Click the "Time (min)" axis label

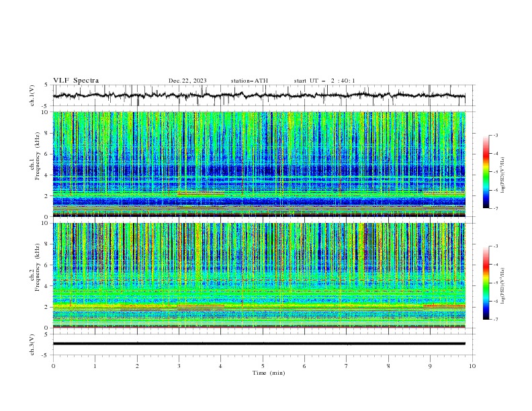coord(269,373)
